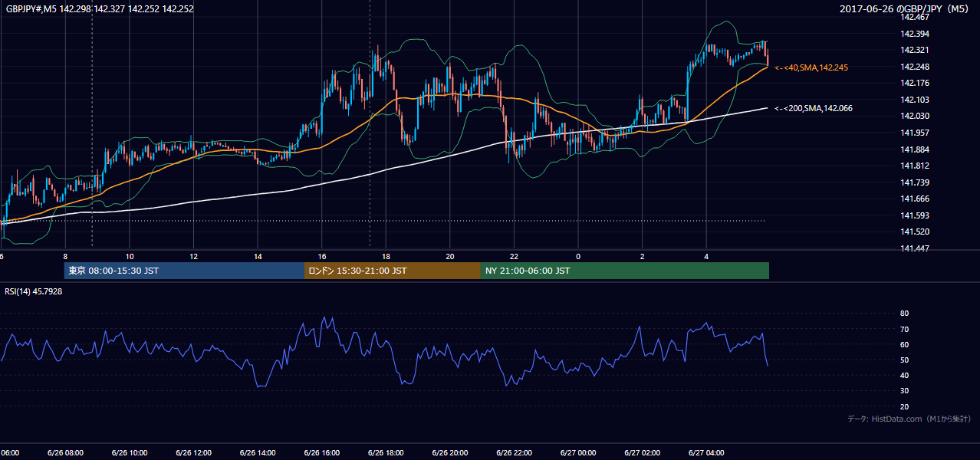Screen dimensions: 980x460
Task: Click the bottom time label 6/26 18:00
Action: click(x=386, y=453)
